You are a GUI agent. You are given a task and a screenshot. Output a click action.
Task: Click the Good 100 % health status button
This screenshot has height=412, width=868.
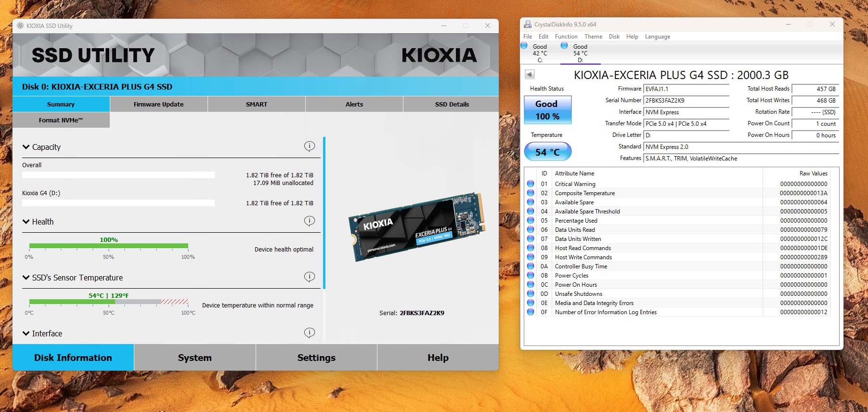[x=547, y=110]
